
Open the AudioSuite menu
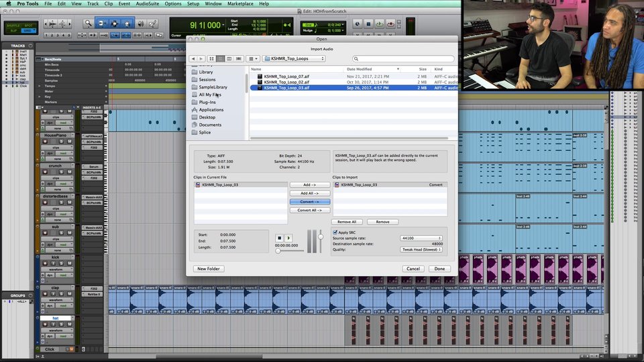point(148,4)
